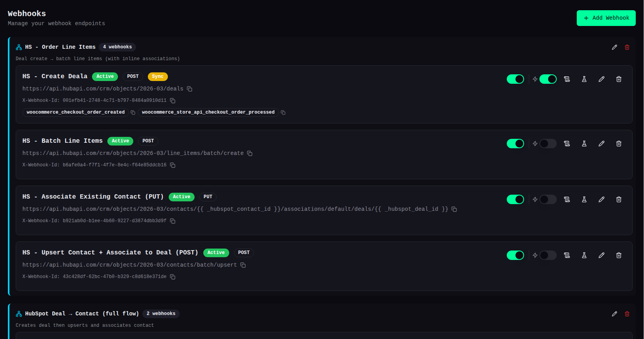Screen dimensions: 644x339
Task: Copy the deals endpoint URL
Action: coord(190,89)
